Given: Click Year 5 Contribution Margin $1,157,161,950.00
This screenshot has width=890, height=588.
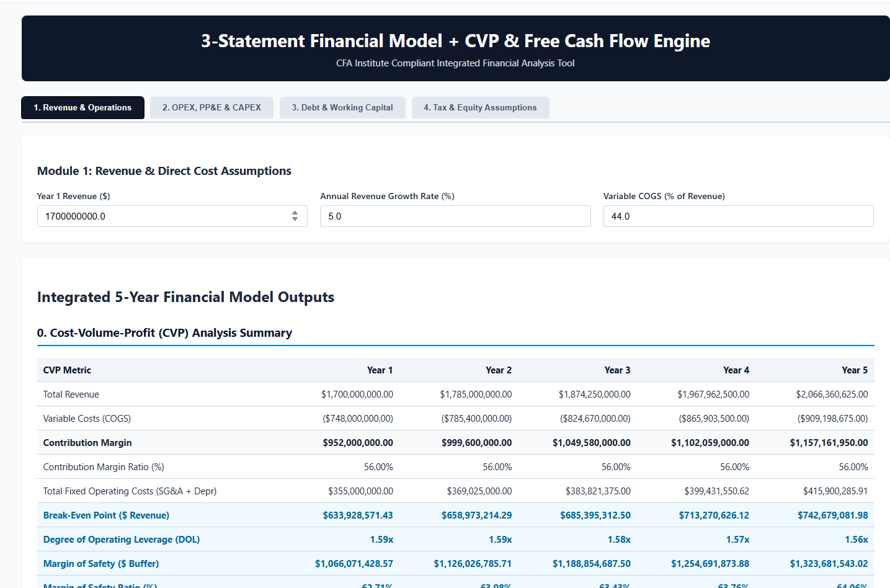Looking at the screenshot, I should 829,443.
